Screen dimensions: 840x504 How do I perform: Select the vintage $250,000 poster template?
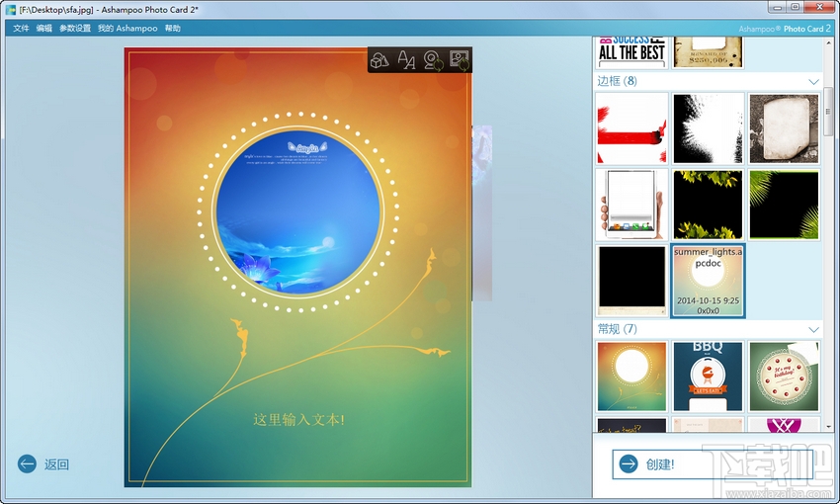pyautogui.click(x=709, y=52)
